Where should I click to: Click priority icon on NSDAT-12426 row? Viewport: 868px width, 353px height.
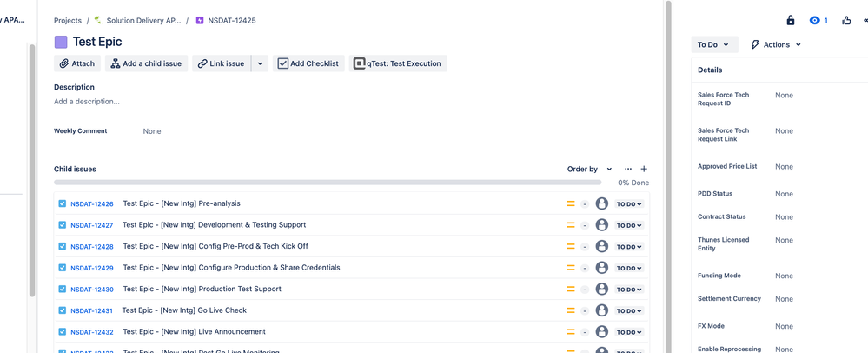point(571,204)
